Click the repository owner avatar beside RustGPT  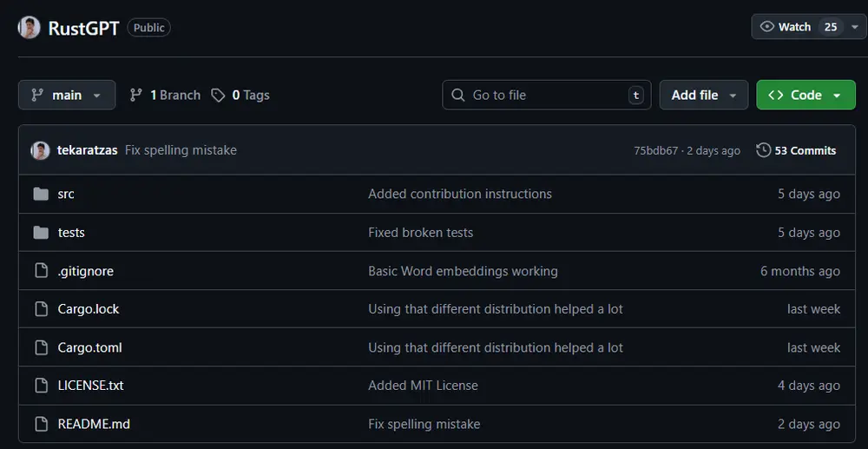tap(29, 27)
